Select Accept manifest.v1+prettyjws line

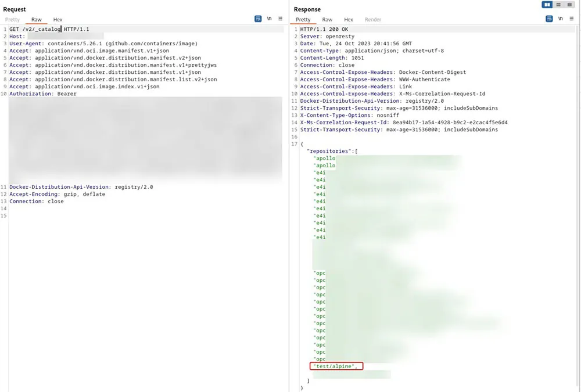pos(113,65)
